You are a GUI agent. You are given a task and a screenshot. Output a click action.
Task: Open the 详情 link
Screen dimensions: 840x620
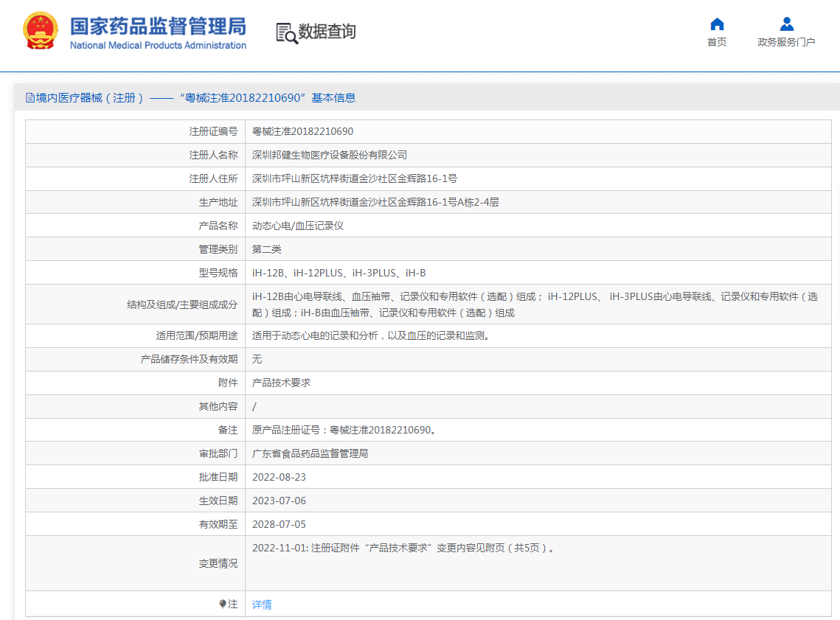(x=262, y=605)
